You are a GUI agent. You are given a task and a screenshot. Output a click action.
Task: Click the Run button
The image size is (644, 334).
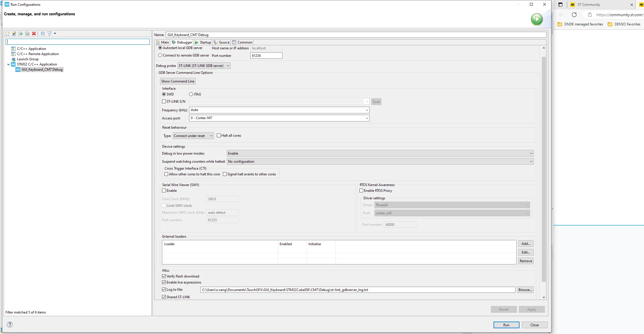coord(506,325)
